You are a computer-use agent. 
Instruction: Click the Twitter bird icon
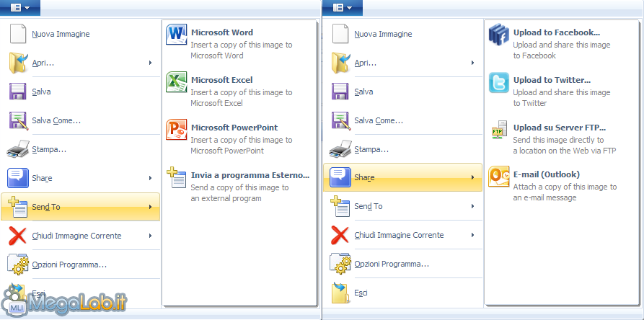499,82
